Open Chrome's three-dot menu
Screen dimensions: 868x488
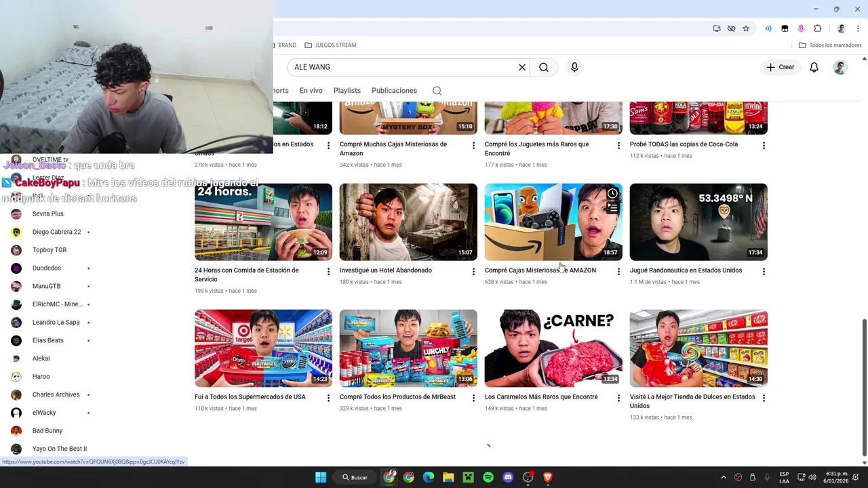tap(859, 28)
